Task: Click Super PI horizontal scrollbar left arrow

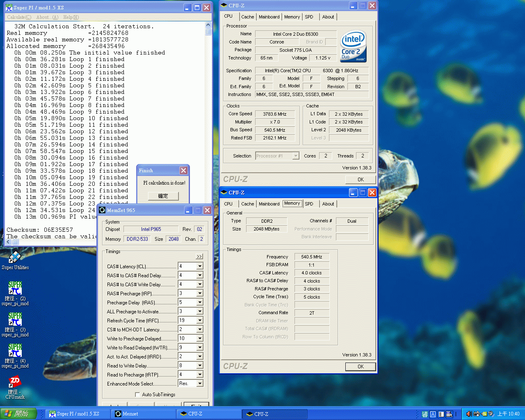Action: [x=8, y=242]
